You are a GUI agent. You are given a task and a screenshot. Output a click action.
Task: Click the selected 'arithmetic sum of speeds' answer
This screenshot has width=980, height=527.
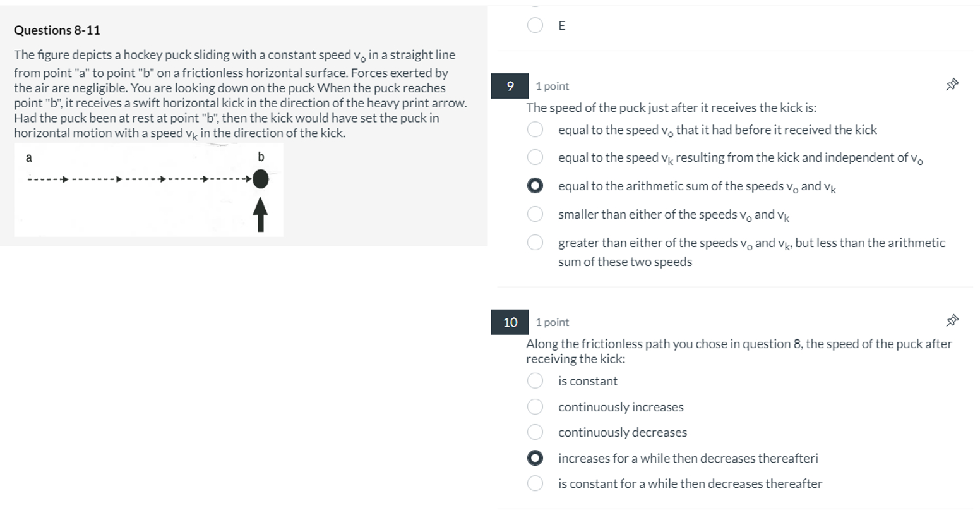pyautogui.click(x=535, y=185)
